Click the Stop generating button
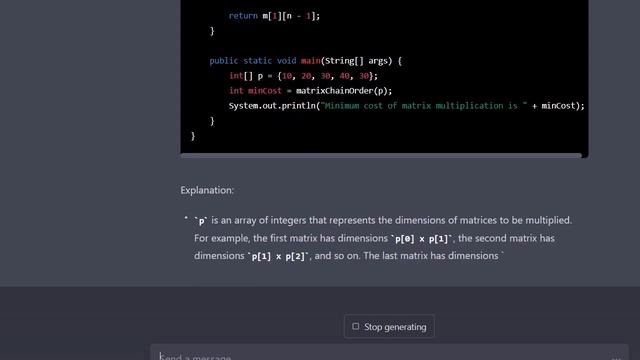The image size is (640, 360). coord(389,327)
